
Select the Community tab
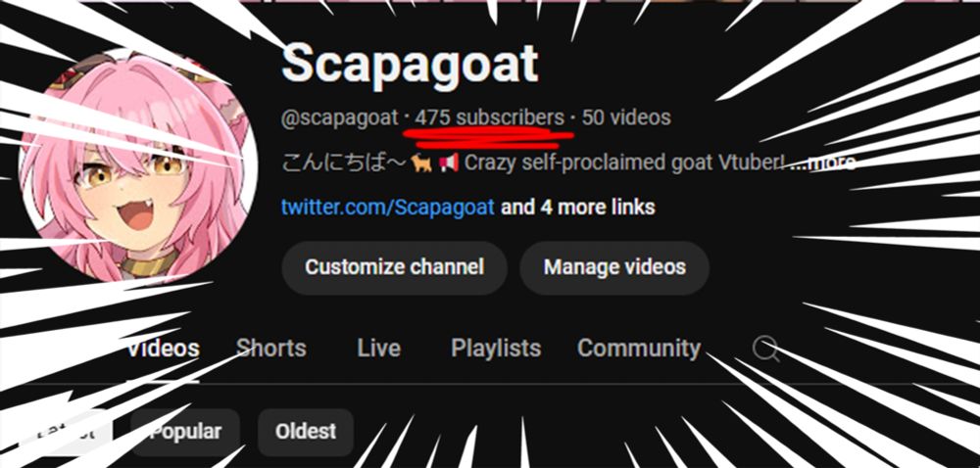(639, 349)
